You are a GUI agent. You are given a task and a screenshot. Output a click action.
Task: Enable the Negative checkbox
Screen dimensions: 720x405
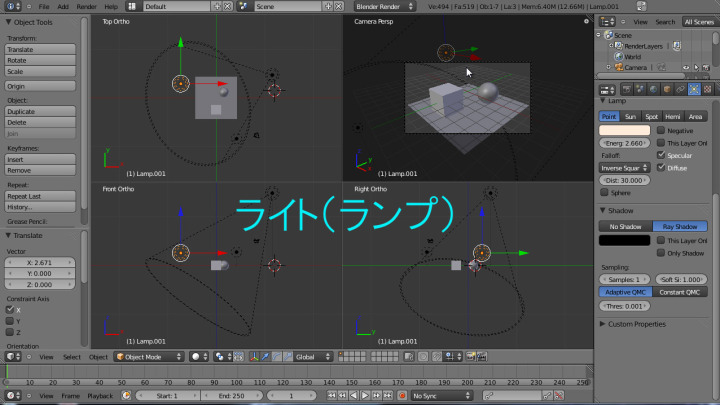(x=660, y=130)
